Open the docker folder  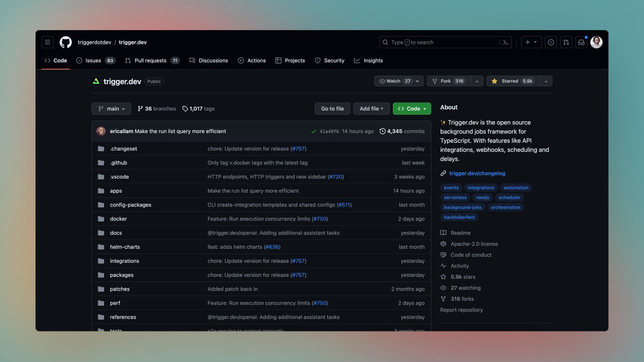pyautogui.click(x=118, y=219)
